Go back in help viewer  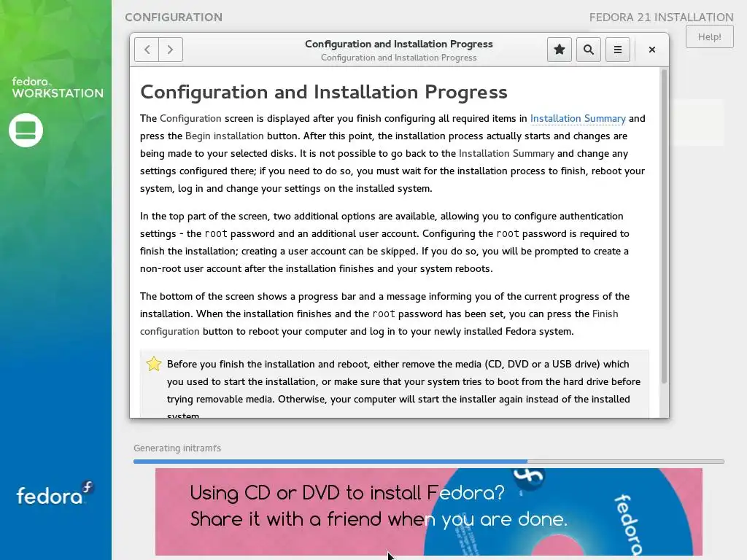click(147, 50)
